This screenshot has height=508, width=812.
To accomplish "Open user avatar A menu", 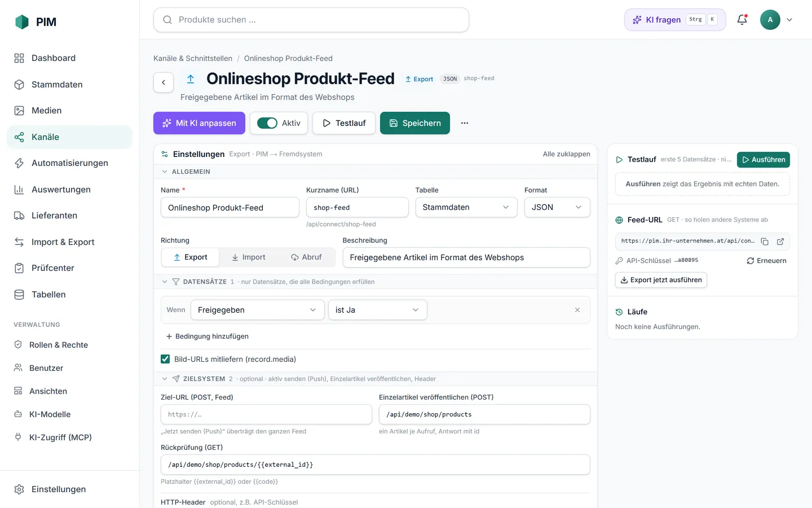I will (x=770, y=20).
